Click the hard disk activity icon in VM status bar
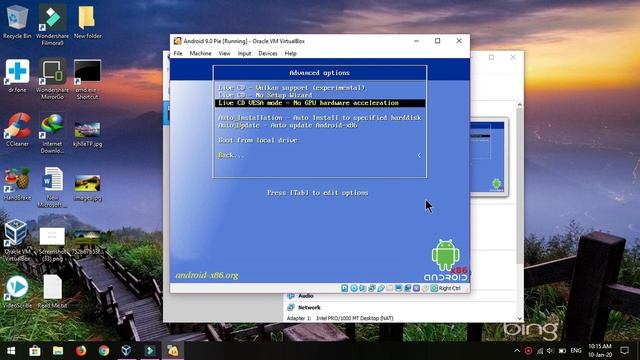The image size is (640, 360). coord(344,288)
